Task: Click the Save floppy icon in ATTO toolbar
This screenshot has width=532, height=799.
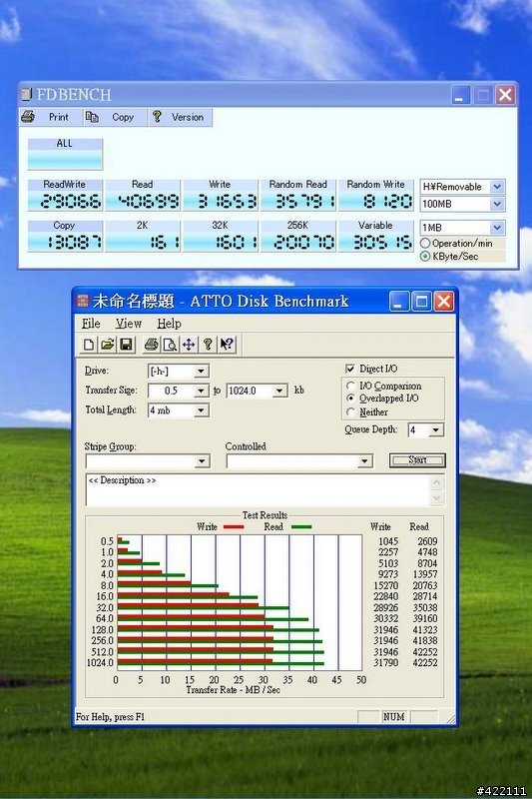Action: (x=126, y=345)
